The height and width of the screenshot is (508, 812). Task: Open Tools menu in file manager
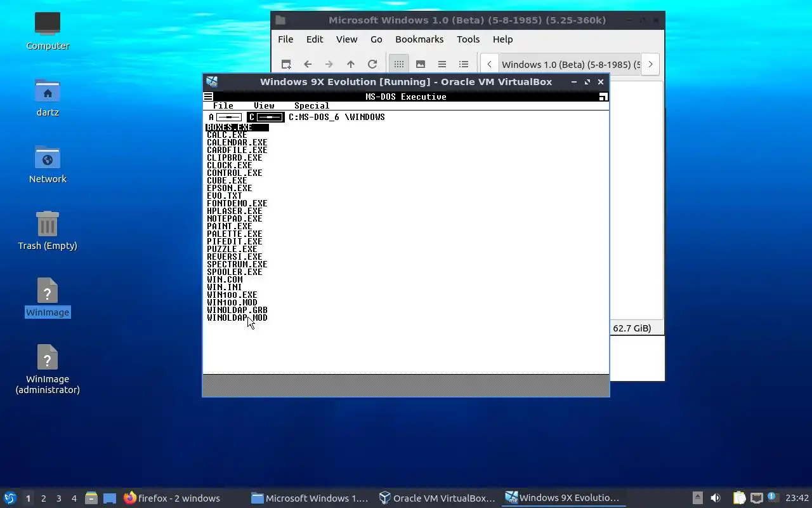(468, 39)
